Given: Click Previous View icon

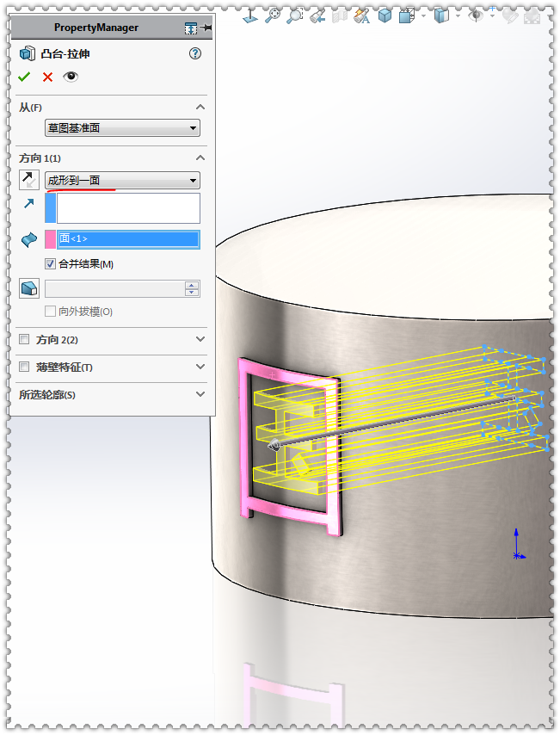Looking at the screenshot, I should 317,16.
